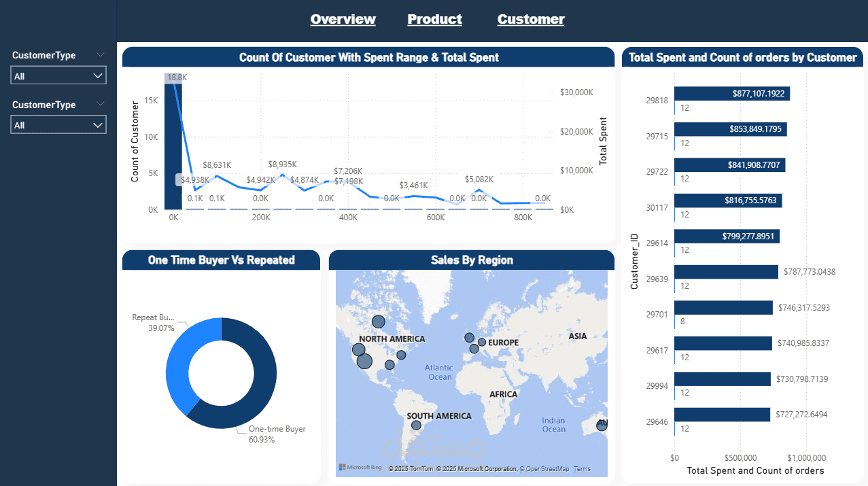Collapse the first CustomerType slicer chevron
The image size is (868, 486).
101,54
